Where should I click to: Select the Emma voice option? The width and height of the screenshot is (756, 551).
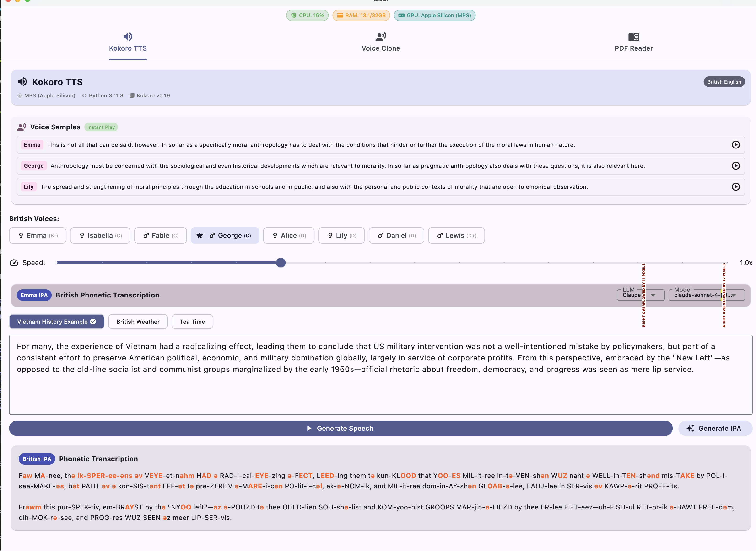[38, 235]
